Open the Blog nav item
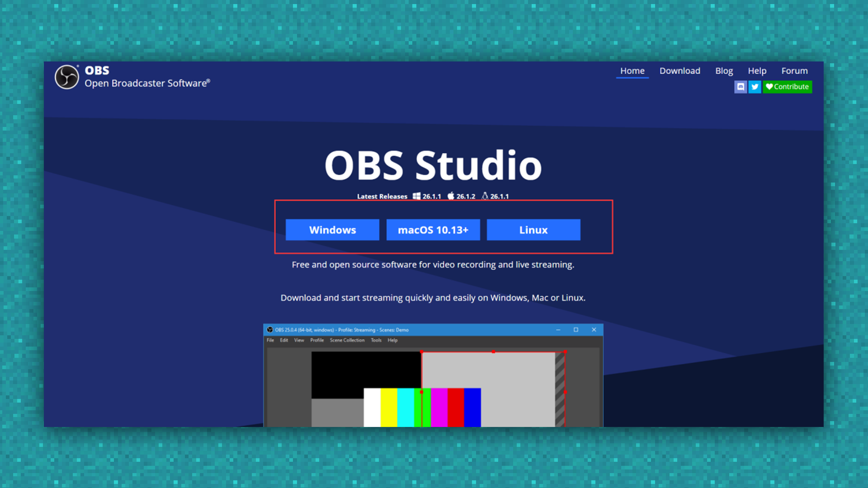Screen dimensions: 868x488 click(724, 71)
